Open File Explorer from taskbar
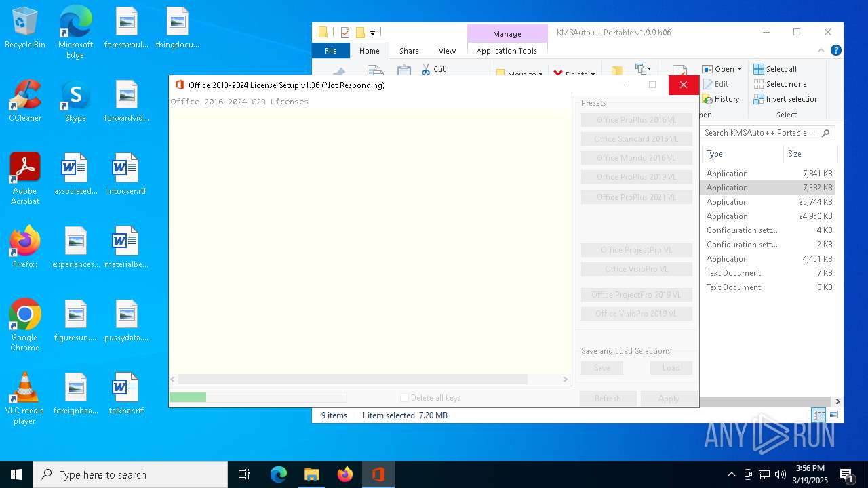This screenshot has height=488, width=868. coord(312,474)
